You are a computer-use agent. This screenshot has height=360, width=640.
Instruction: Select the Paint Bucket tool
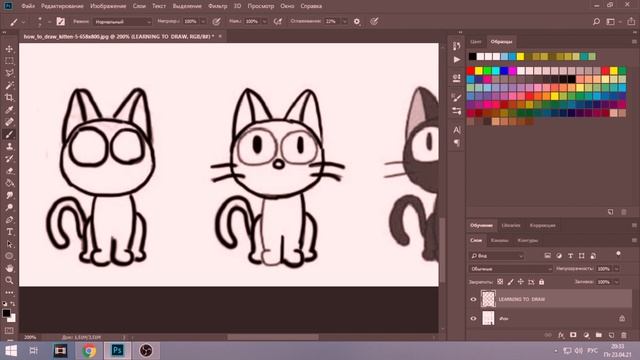click(x=9, y=183)
